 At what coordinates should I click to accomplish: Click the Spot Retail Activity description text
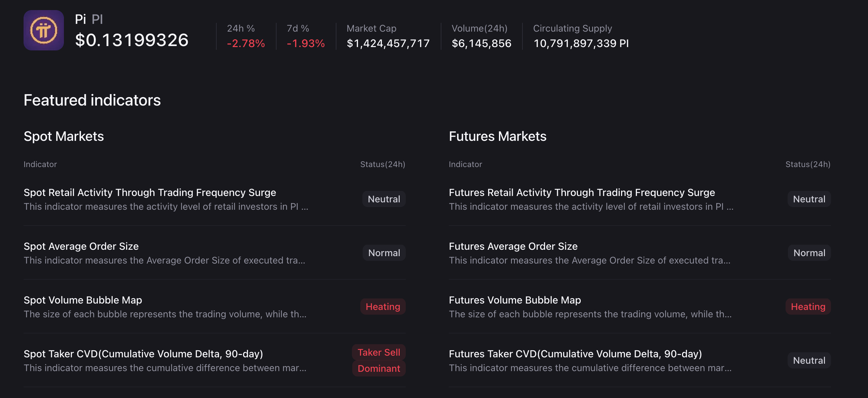(166, 206)
